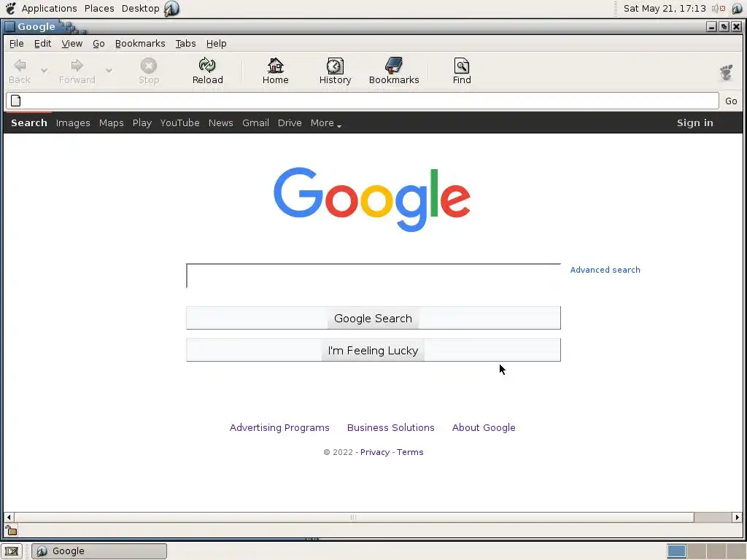Click the Search link in Google bar
This screenshot has height=560, width=747.
pos(29,122)
